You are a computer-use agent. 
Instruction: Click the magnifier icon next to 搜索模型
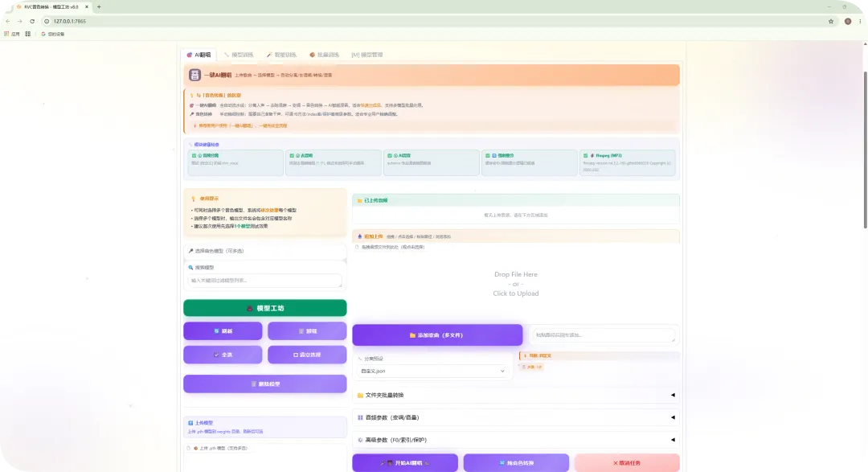pyautogui.click(x=191, y=268)
